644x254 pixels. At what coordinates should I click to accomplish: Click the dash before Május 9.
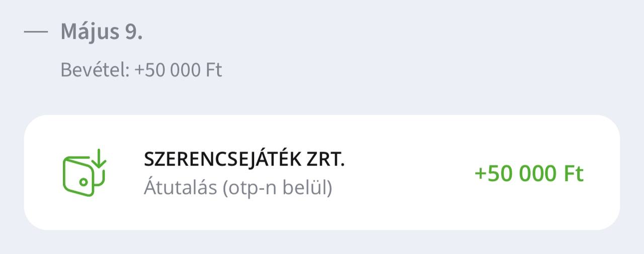point(36,32)
